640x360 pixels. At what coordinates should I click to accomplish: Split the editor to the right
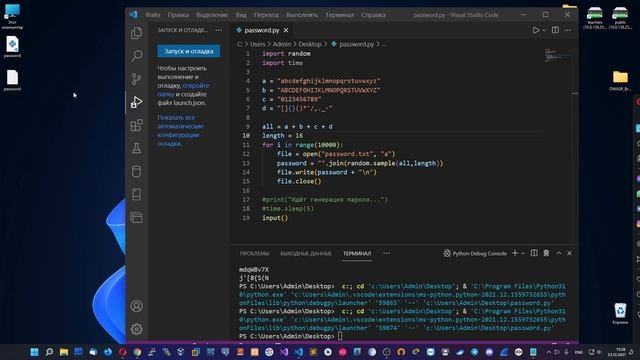[555, 30]
